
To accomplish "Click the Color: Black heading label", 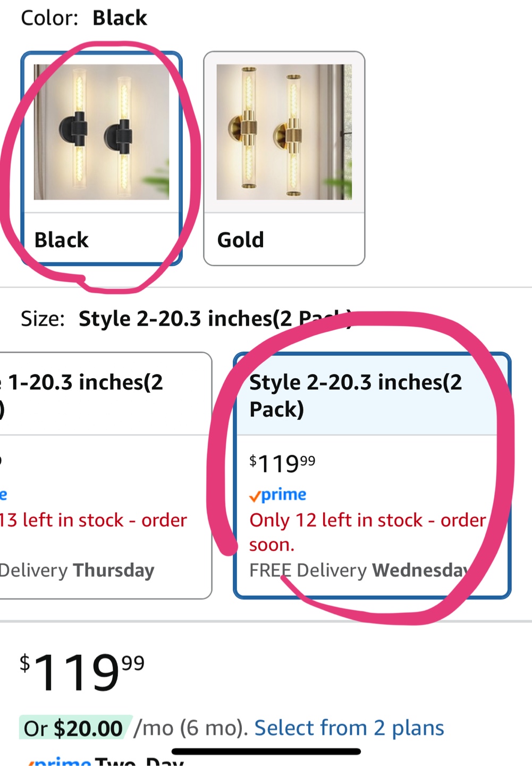I will click(x=82, y=17).
